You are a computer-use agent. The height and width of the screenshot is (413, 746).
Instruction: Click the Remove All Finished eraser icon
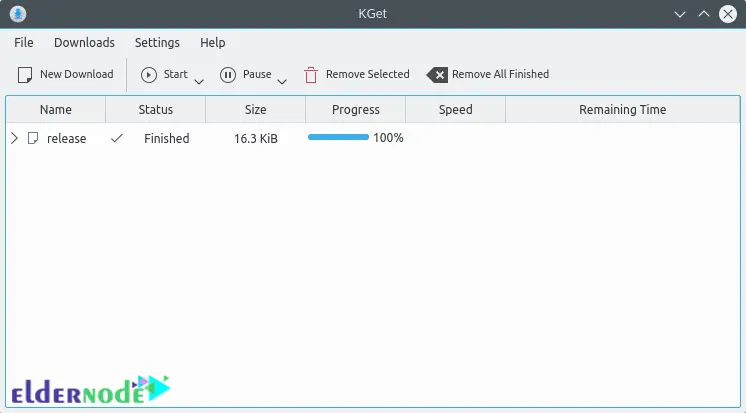click(x=437, y=75)
